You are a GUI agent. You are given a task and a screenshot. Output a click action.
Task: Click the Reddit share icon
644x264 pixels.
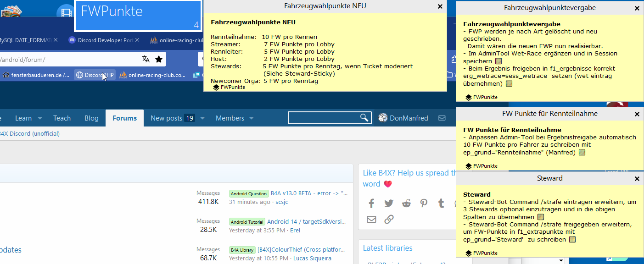tap(406, 203)
